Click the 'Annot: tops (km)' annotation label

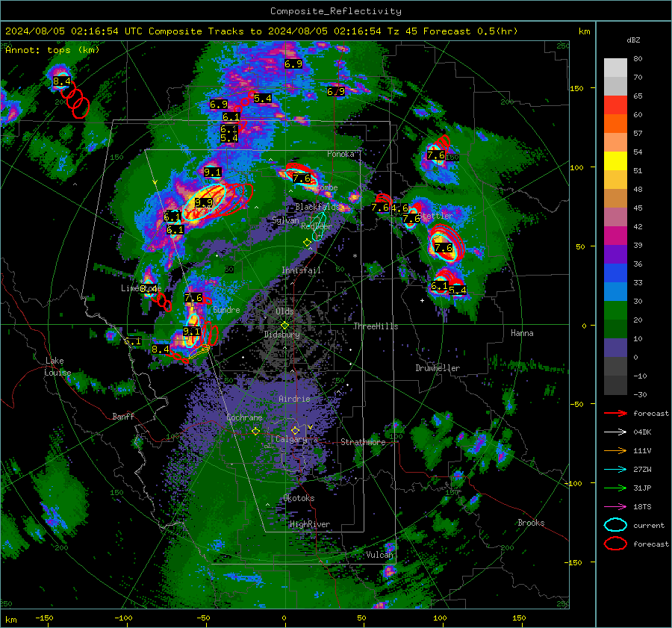[x=52, y=50]
